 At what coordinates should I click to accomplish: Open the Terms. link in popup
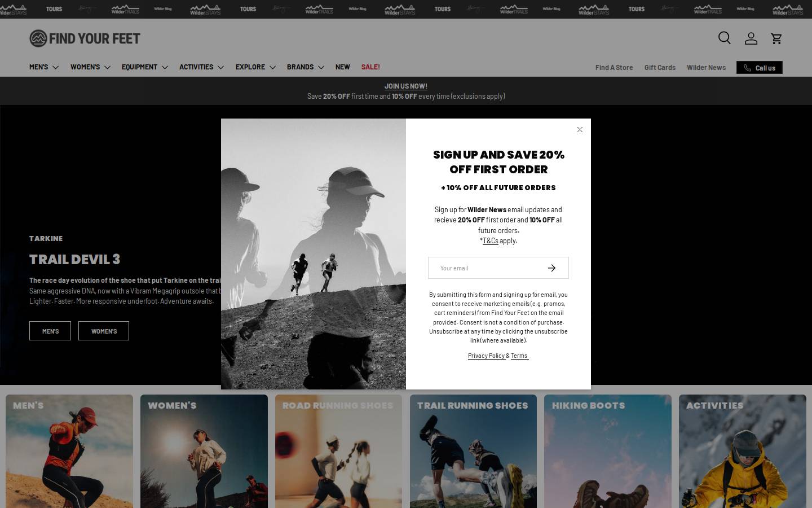520,356
